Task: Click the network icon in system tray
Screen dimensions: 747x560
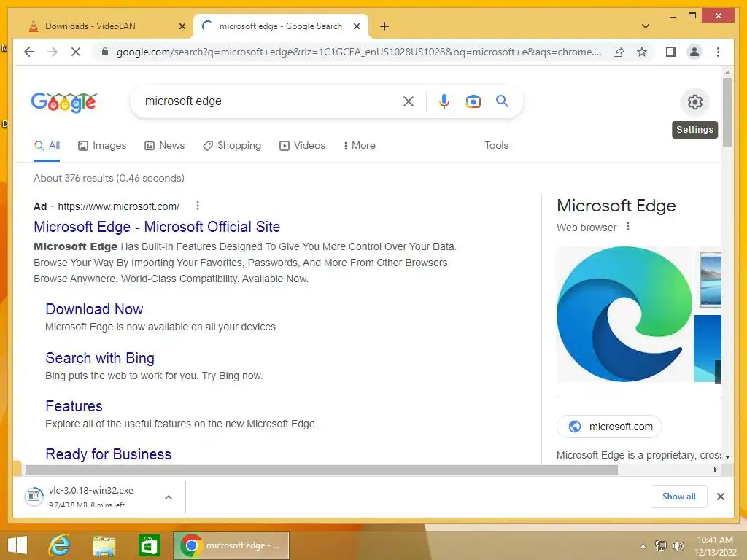Action: [661, 545]
